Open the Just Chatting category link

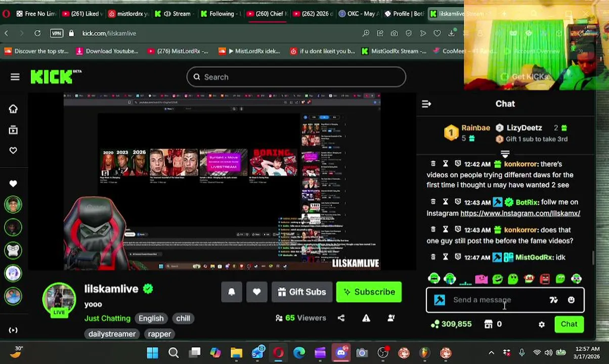tap(107, 318)
